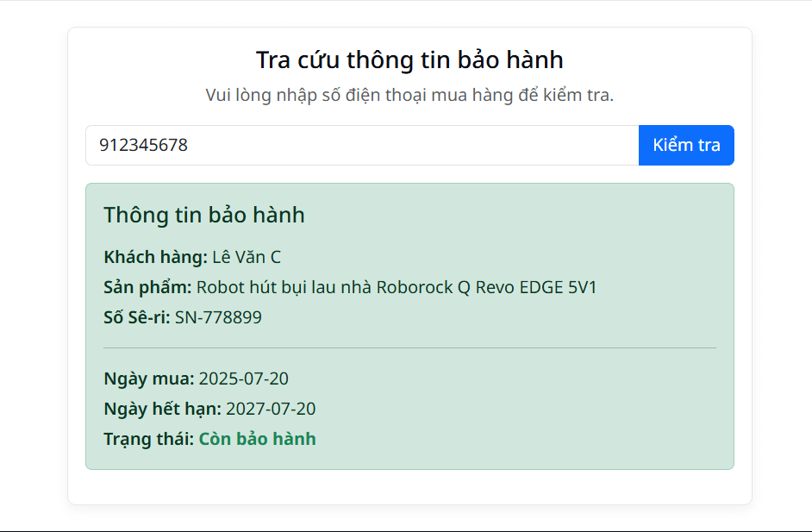The image size is (812, 532).
Task: Click the green "Còn bảo hành" status text
Action: coord(256,438)
